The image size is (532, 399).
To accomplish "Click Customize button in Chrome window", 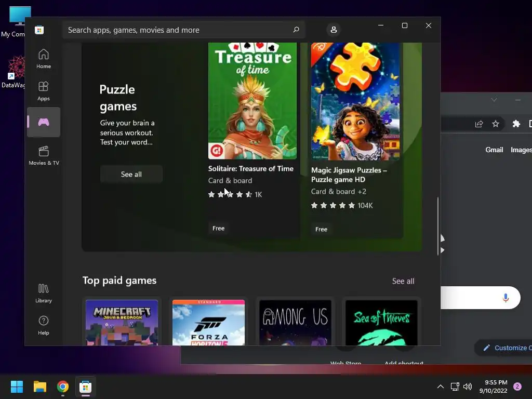I will 504,348.
